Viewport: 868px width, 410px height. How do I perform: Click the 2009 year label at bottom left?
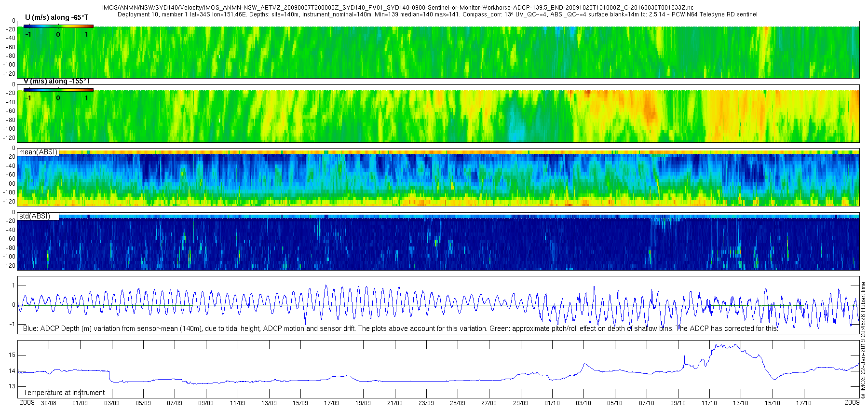tap(27, 402)
